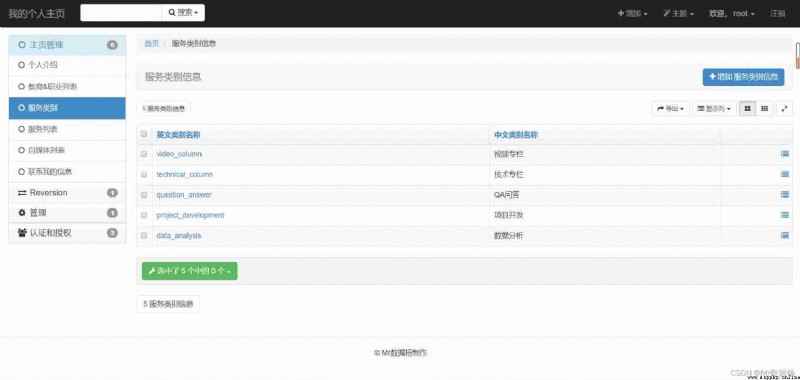Image resolution: width=800 pixels, height=380 pixels.
Task: Click the badge next to Reversion
Action: coord(112,193)
